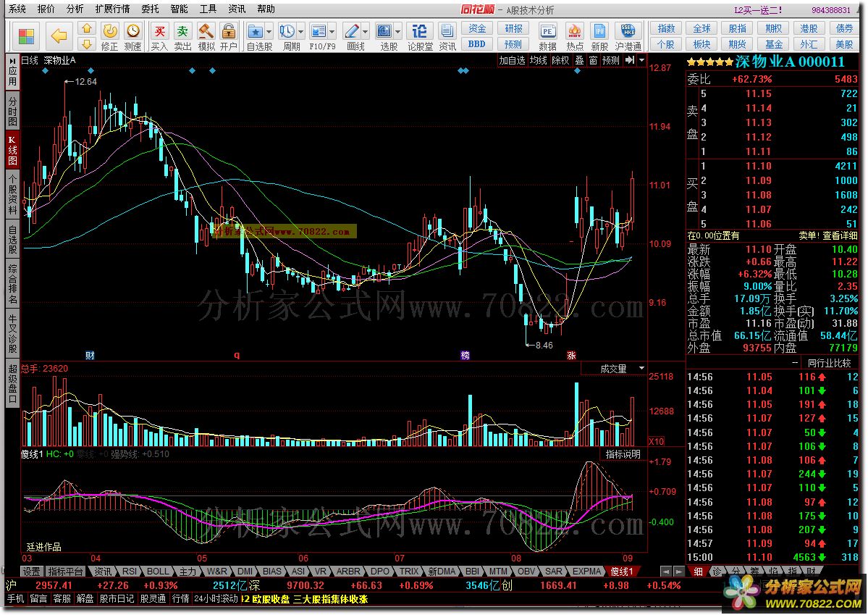Click the 资金 button

[x=476, y=28]
